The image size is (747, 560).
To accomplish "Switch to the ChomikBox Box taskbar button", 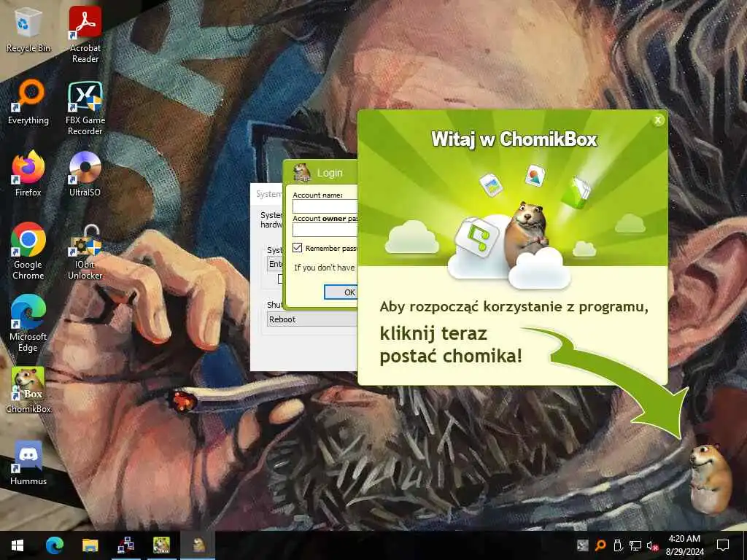I will (x=161, y=545).
